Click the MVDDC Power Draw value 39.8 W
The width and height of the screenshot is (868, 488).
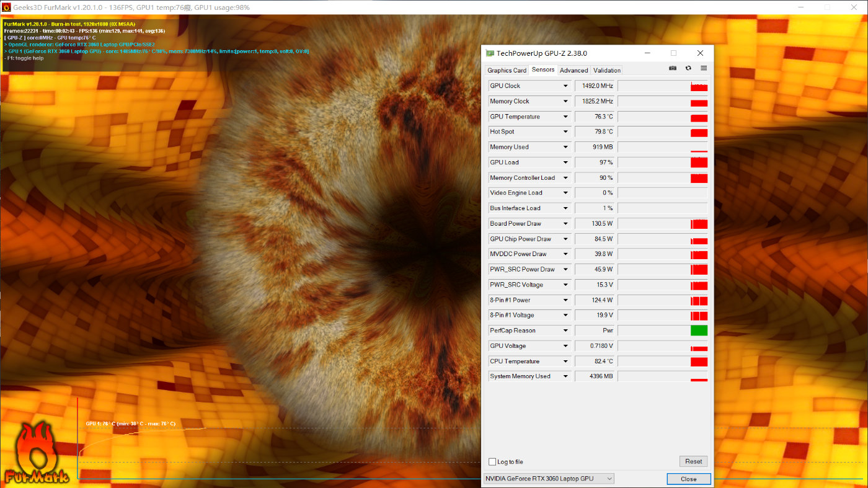tap(595, 254)
